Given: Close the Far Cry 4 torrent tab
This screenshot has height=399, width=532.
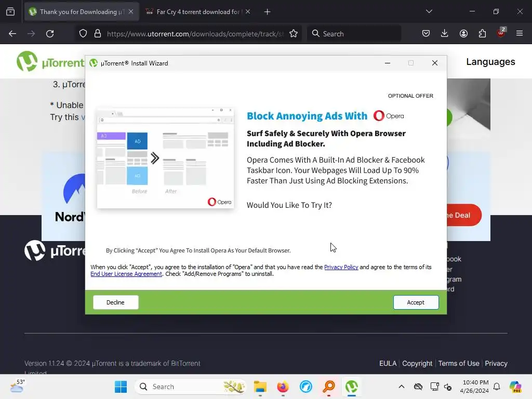Looking at the screenshot, I should 248,11.
